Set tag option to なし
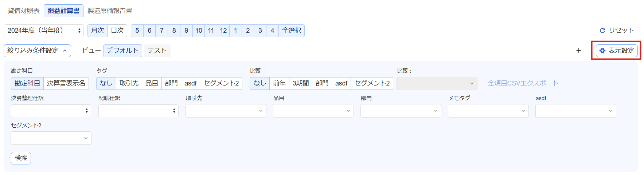The image size is (644, 175). coord(106,83)
